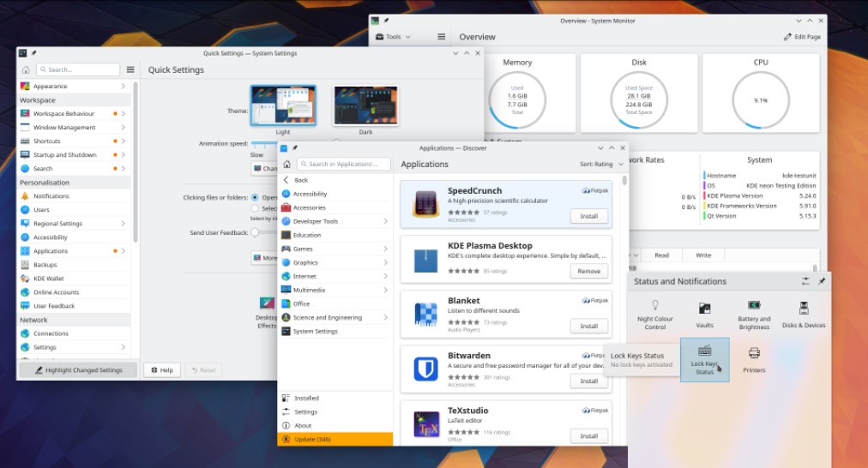Toggle the pin on Status and Notifications popup
The height and width of the screenshot is (468, 868).
[x=822, y=281]
